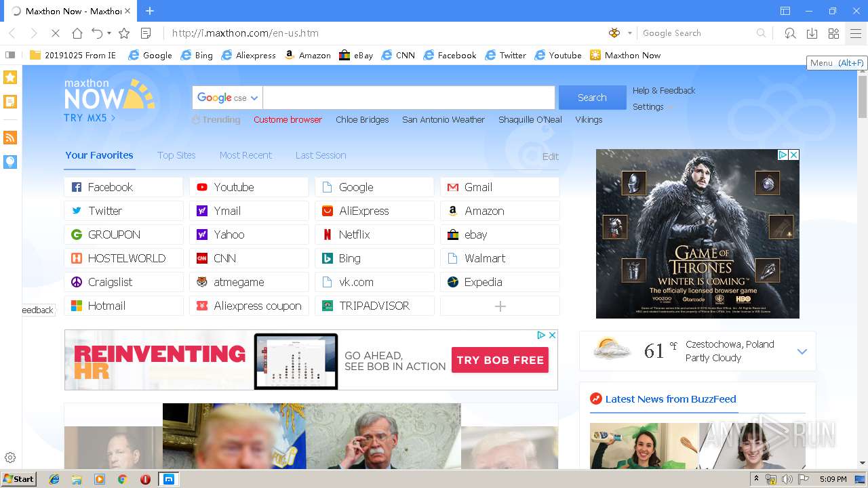Open the RSS feed icon in sidebar

(x=10, y=138)
